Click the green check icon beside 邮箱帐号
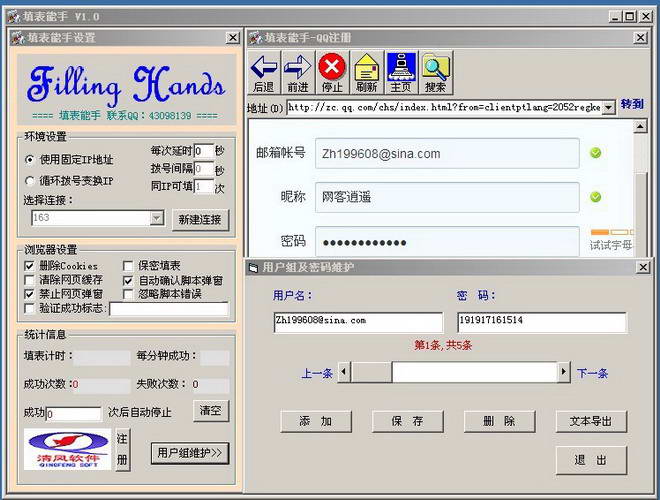 point(595,153)
